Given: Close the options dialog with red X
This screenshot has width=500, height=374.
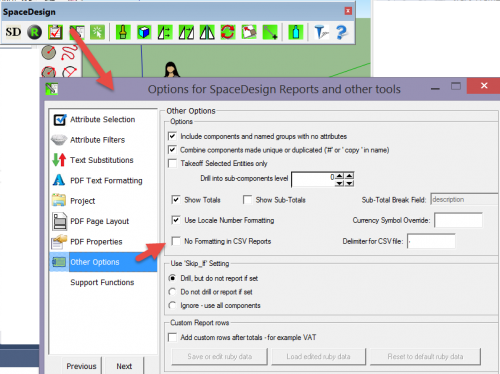Looking at the screenshot, I should point(484,86).
